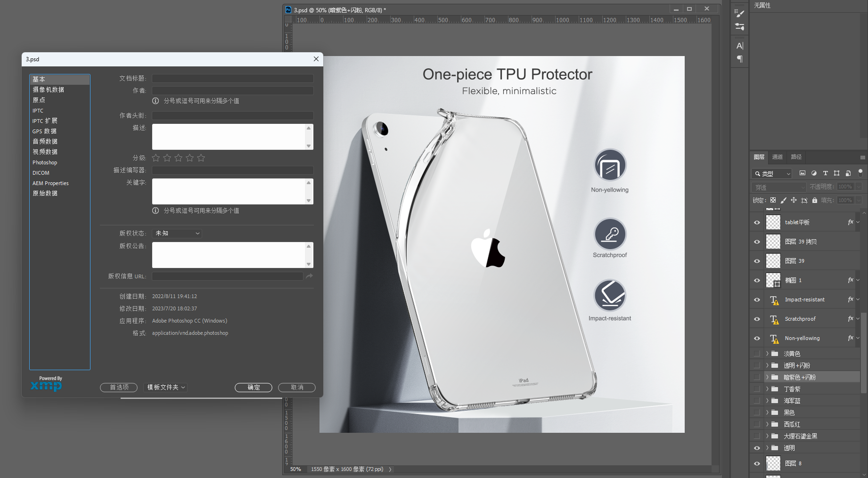Expand effects on Impact-resistant layer
This screenshot has height=478, width=868.
(858, 300)
